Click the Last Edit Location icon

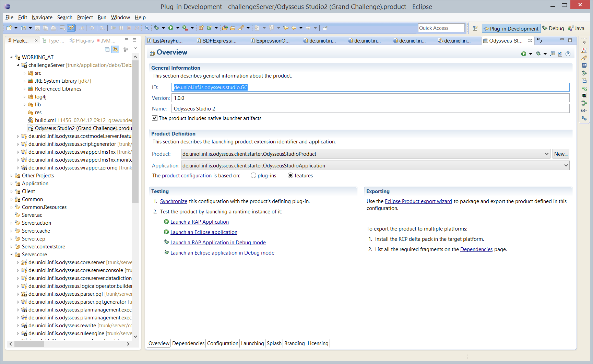click(x=285, y=28)
